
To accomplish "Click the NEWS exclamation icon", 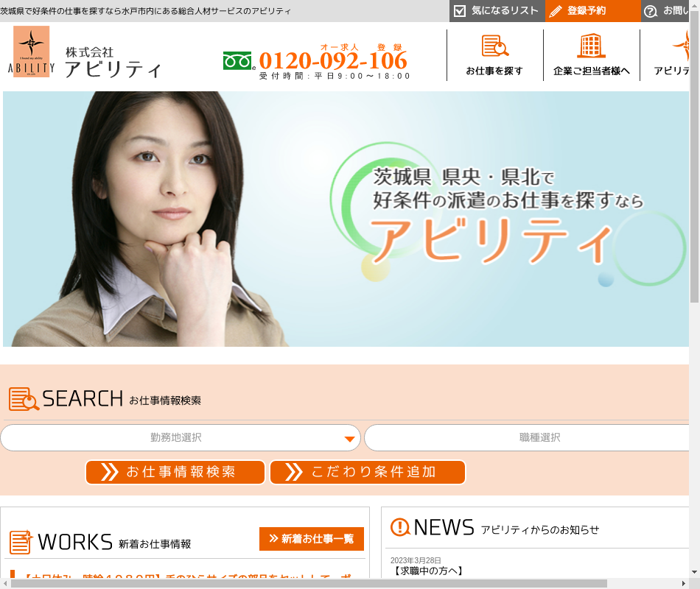I will click(x=400, y=527).
